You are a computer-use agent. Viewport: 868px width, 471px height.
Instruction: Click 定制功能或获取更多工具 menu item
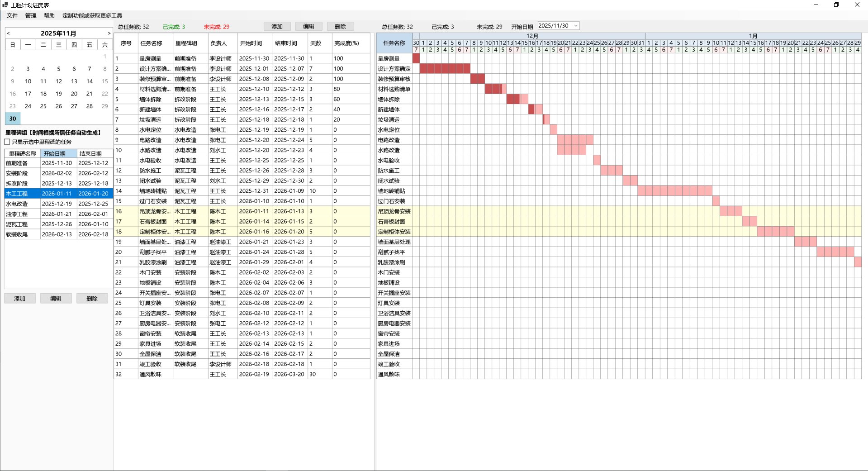[92, 16]
